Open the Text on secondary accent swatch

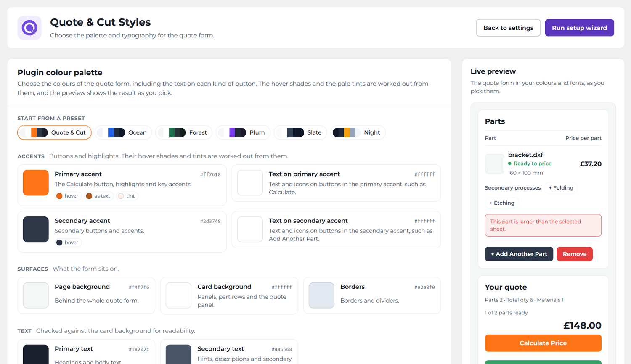250,229
